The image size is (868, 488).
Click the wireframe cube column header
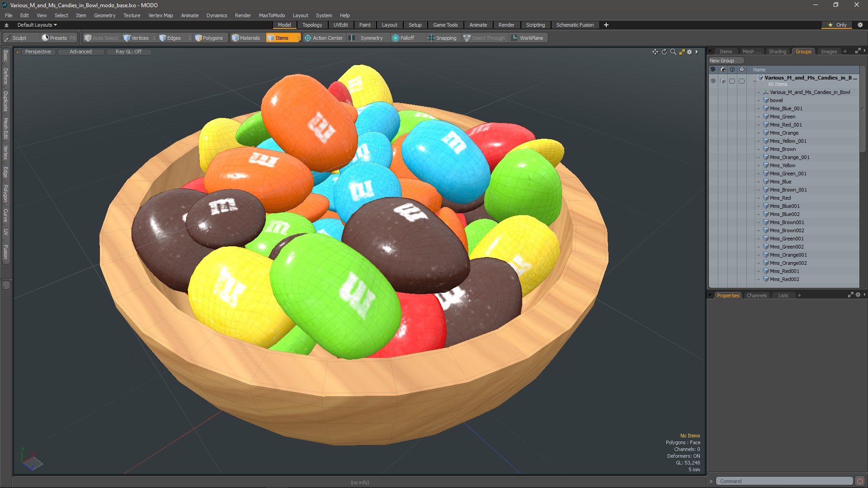click(732, 70)
